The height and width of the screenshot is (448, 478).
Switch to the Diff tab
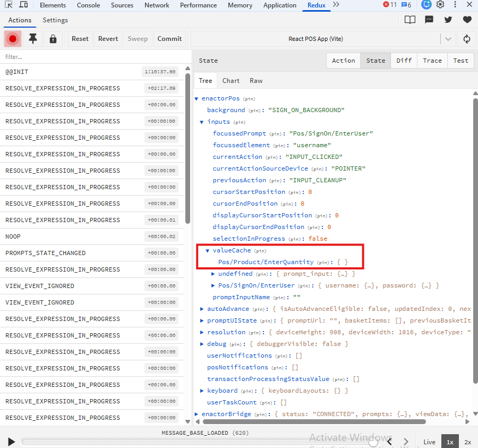coord(404,61)
